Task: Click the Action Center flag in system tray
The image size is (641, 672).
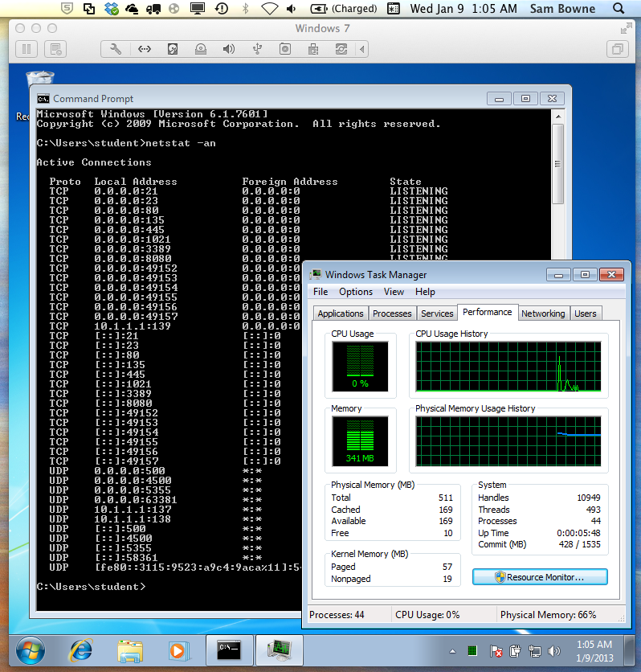Action: 496,650
